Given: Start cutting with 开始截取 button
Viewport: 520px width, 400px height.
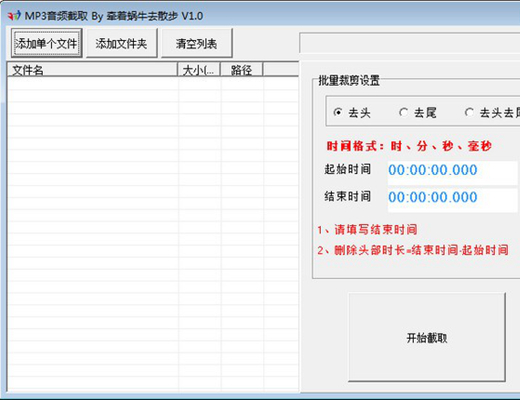Looking at the screenshot, I should point(427,337).
